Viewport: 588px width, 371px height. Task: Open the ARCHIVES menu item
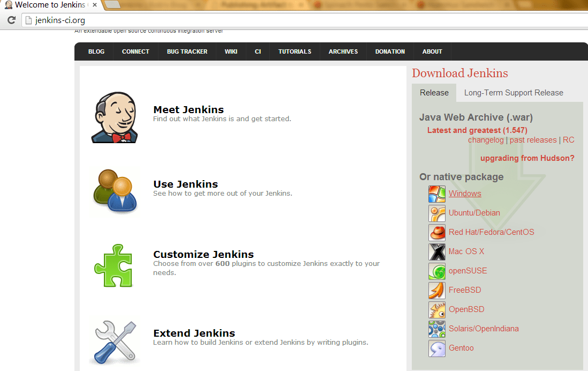[x=343, y=51]
